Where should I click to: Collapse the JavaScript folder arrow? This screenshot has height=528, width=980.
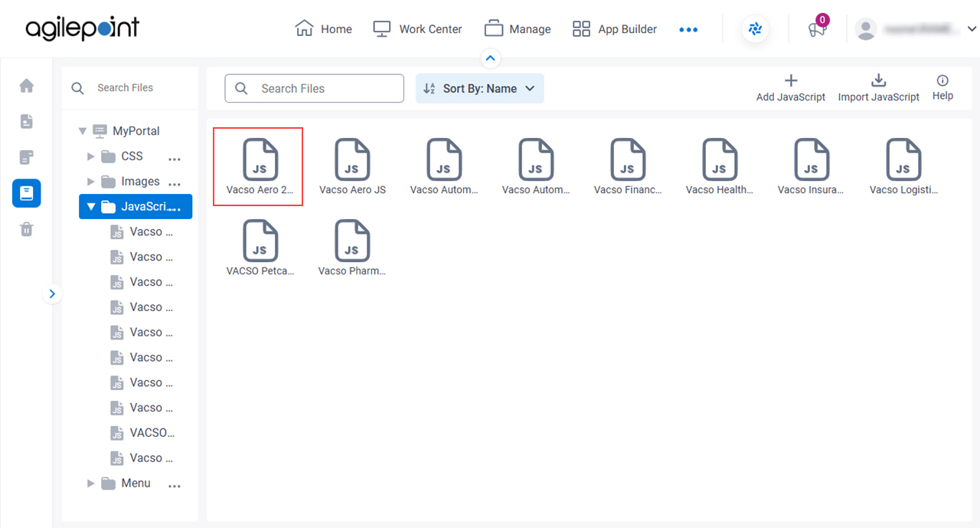[x=91, y=207]
